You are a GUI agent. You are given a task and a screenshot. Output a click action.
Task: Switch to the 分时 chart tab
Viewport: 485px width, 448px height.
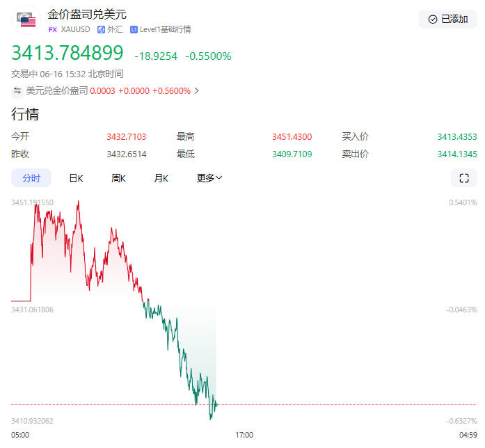click(x=31, y=178)
